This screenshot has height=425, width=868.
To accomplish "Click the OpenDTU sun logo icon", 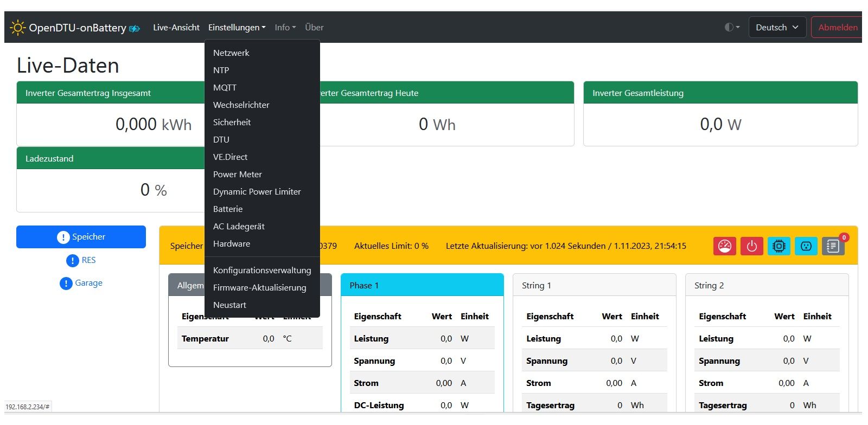I will click(x=17, y=27).
